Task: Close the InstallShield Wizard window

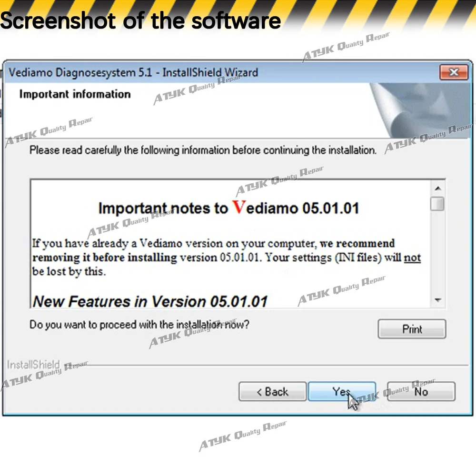Action: (x=454, y=72)
